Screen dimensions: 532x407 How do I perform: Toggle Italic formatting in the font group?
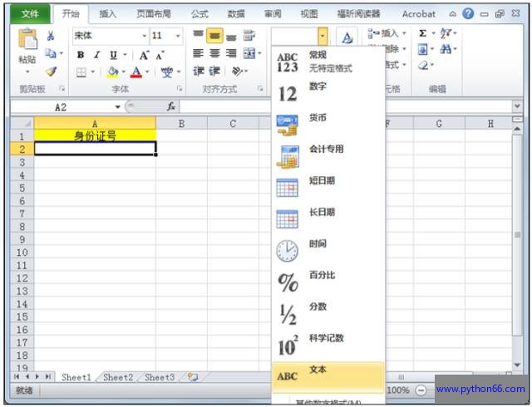[x=96, y=55]
